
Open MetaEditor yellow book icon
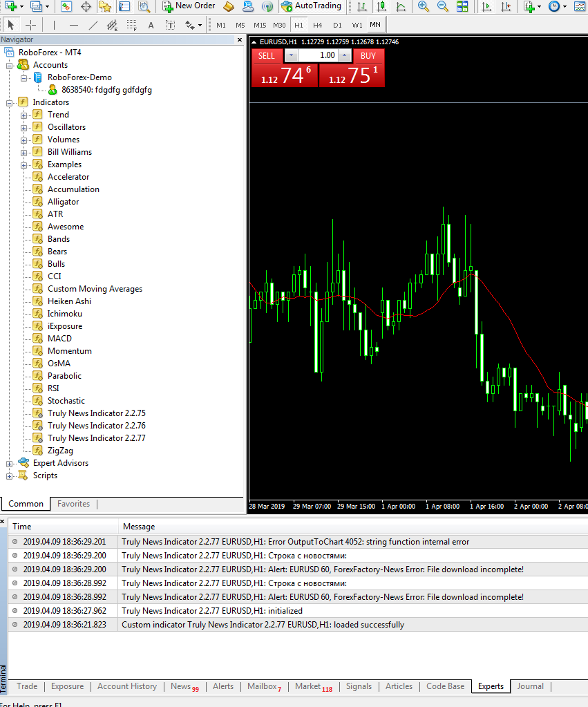[x=229, y=6]
